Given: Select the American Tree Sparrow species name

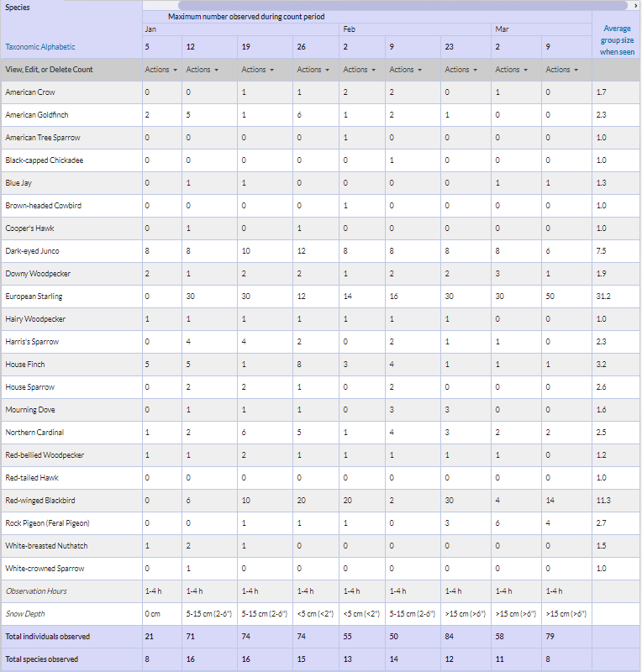Looking at the screenshot, I should 43,138.
